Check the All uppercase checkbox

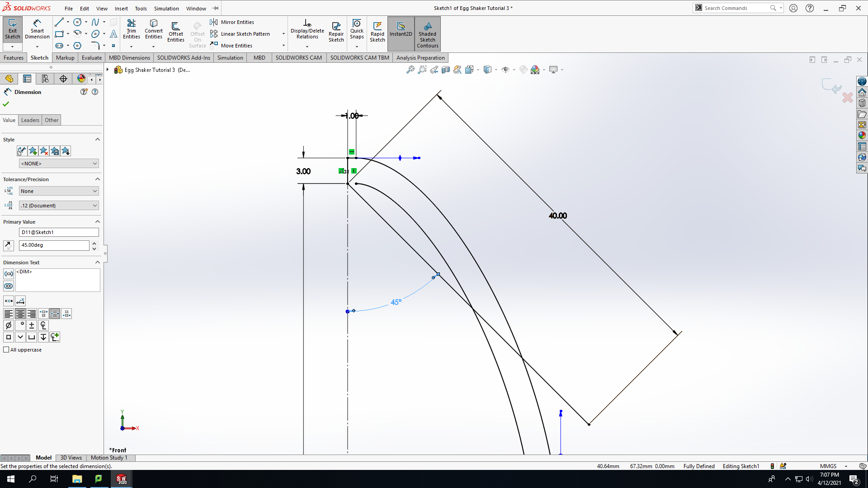tap(6, 350)
